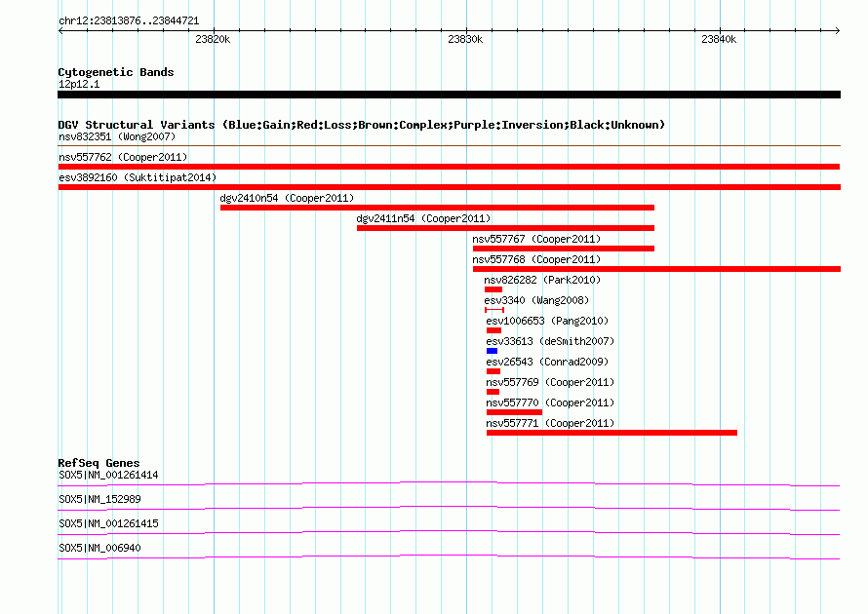Click the ruler's left arrow end
Viewport: 868px width, 614px height.
click(x=60, y=30)
